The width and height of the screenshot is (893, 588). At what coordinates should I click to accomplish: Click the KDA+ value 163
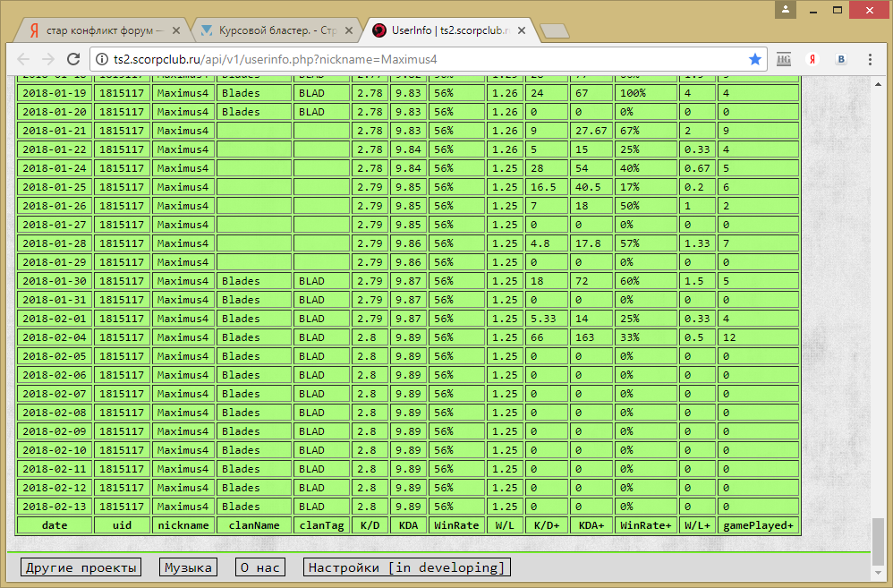point(591,337)
